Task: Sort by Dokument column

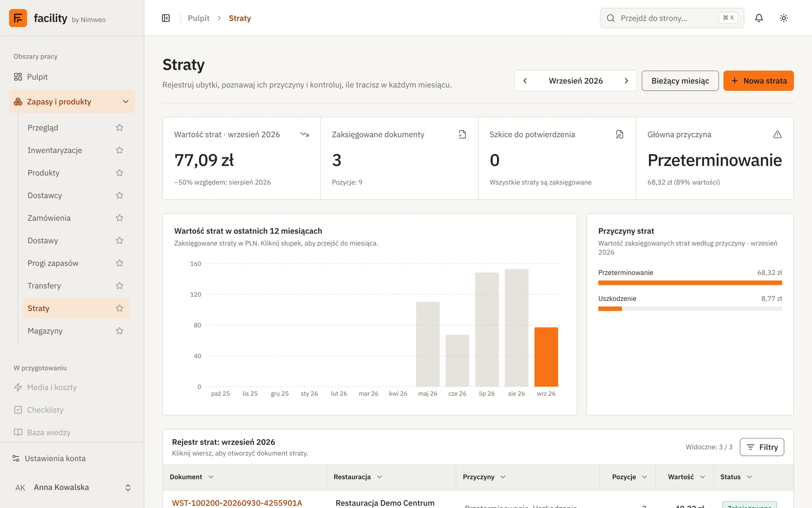Action: coord(192,477)
